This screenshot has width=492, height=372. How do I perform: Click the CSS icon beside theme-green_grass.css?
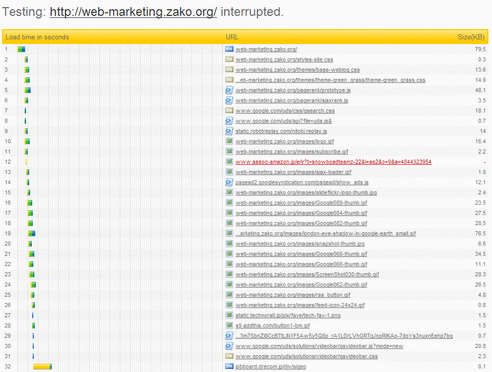[229, 80]
